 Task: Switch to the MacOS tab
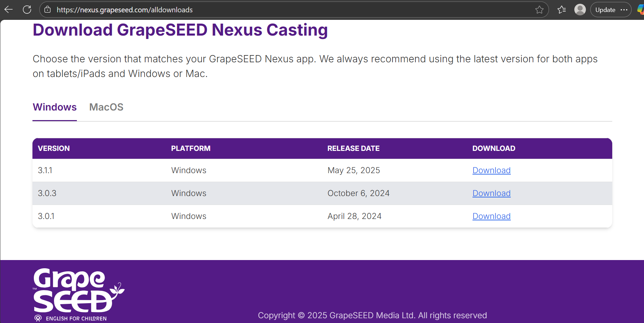106,107
